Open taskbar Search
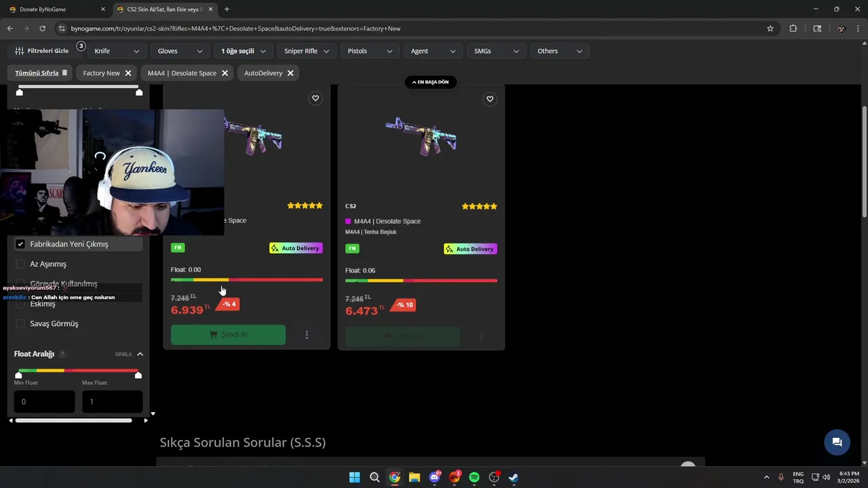This screenshot has height=488, width=868. 374,477
